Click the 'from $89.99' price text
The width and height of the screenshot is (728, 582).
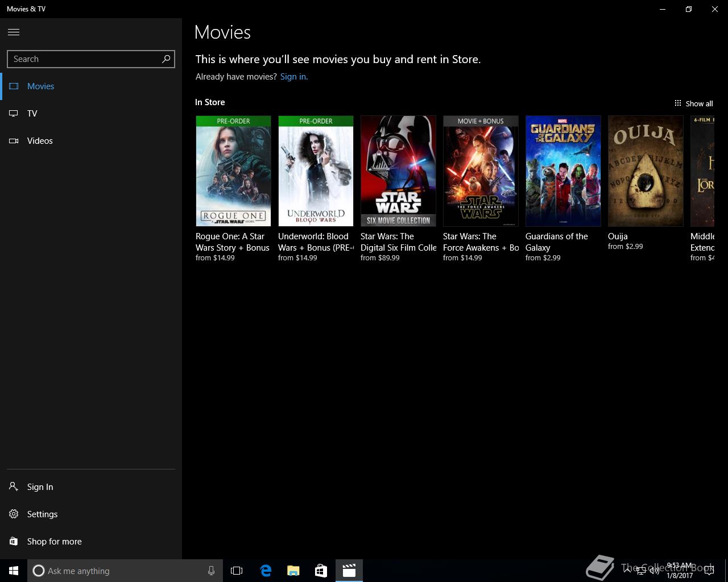click(380, 258)
